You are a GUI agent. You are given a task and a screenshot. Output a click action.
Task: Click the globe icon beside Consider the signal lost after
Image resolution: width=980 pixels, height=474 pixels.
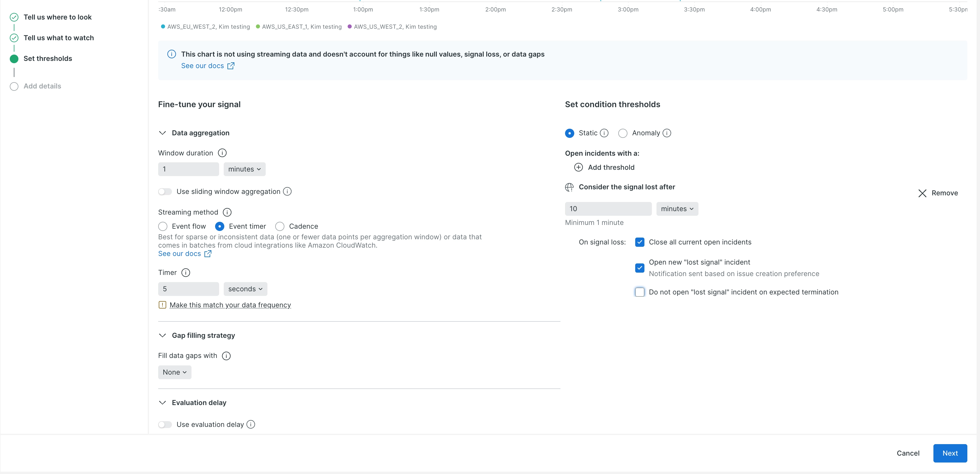[570, 187]
